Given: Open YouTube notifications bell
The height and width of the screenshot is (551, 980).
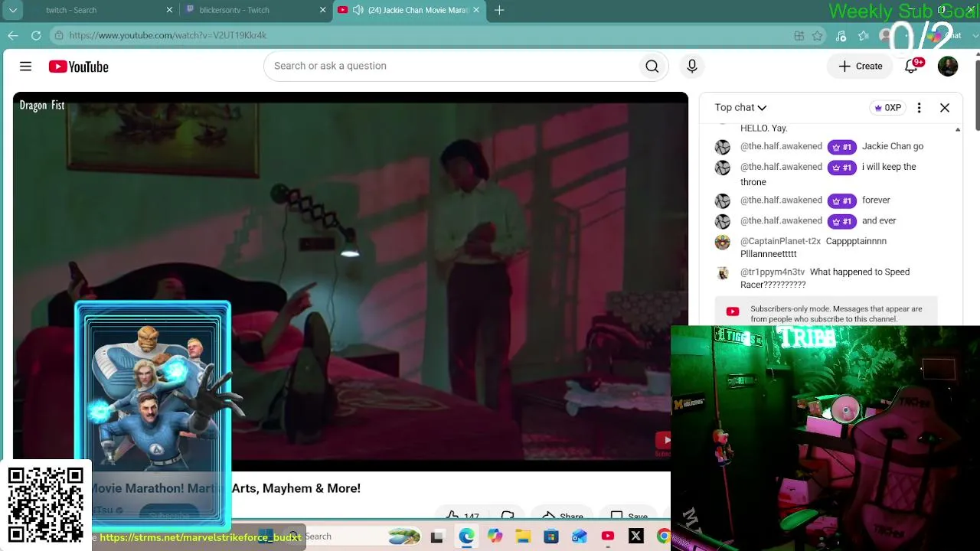Looking at the screenshot, I should [x=911, y=67].
